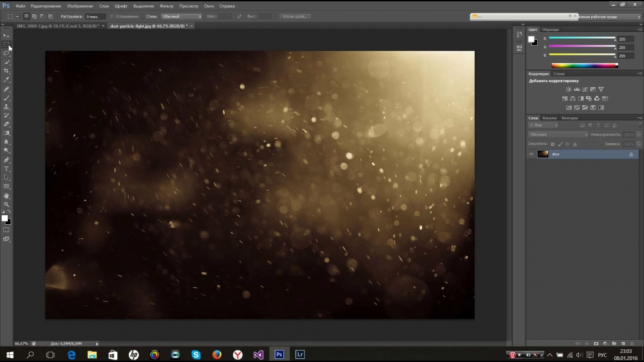Screen dimensions: 644x362
Task: Open the Заливка fill dropdown arrow
Action: pos(639,144)
